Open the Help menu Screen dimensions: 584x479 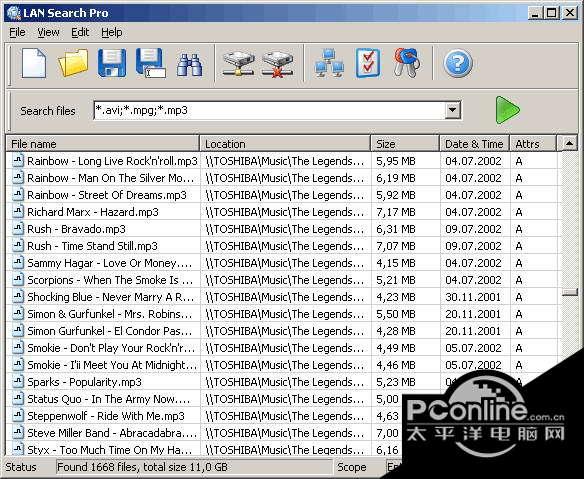[x=112, y=32]
